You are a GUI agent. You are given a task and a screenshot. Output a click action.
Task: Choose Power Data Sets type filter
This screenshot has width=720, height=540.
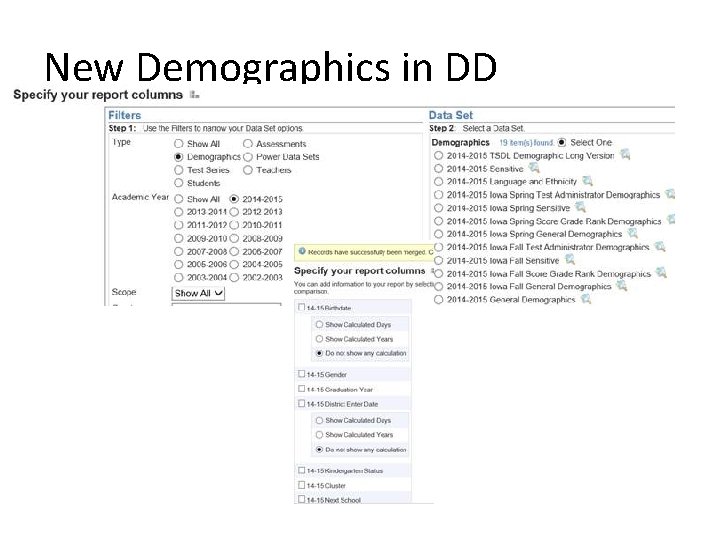pos(248,157)
